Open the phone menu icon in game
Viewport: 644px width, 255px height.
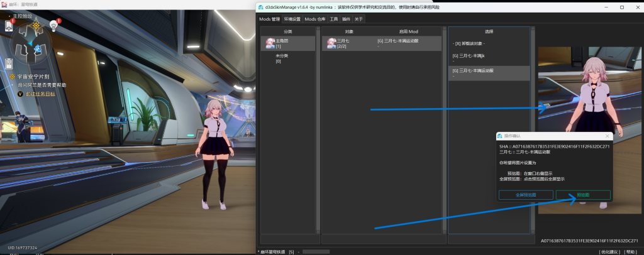tap(9, 26)
